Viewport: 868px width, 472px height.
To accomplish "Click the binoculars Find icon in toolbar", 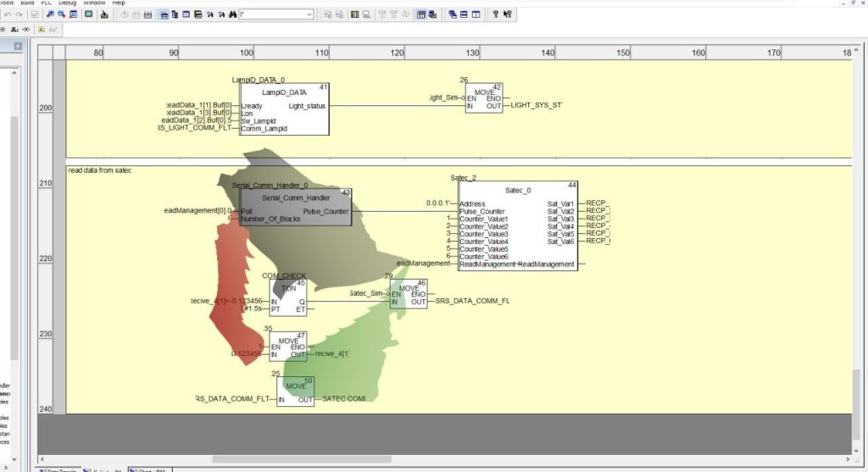I will click(x=231, y=14).
